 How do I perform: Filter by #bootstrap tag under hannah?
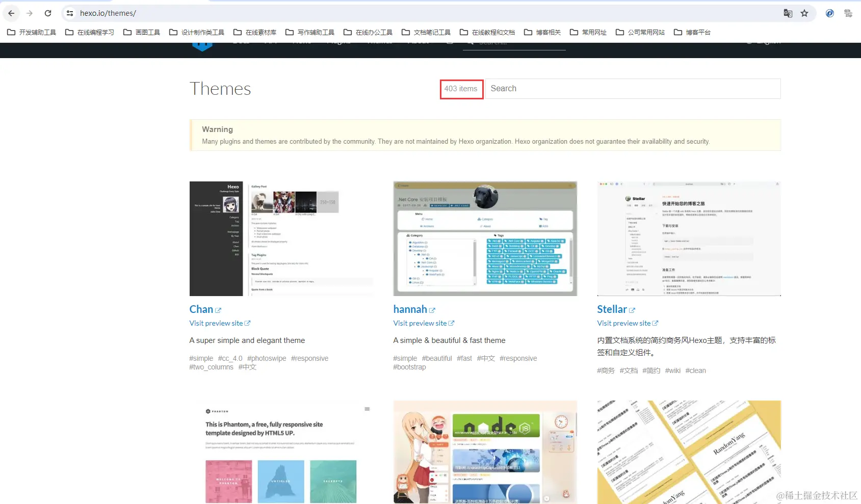[409, 367]
